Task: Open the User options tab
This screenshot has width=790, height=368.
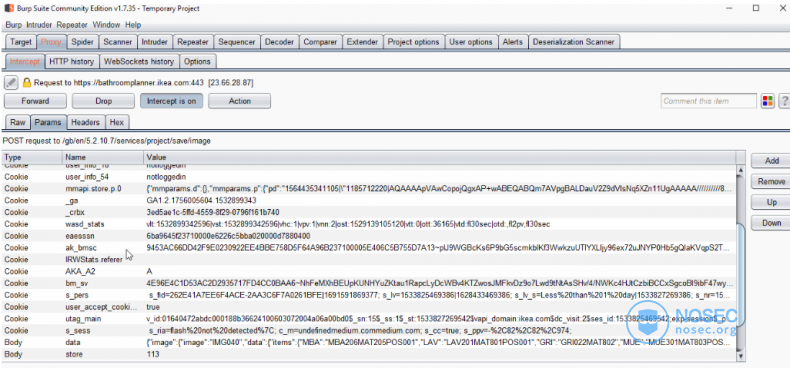Action: 471,42
